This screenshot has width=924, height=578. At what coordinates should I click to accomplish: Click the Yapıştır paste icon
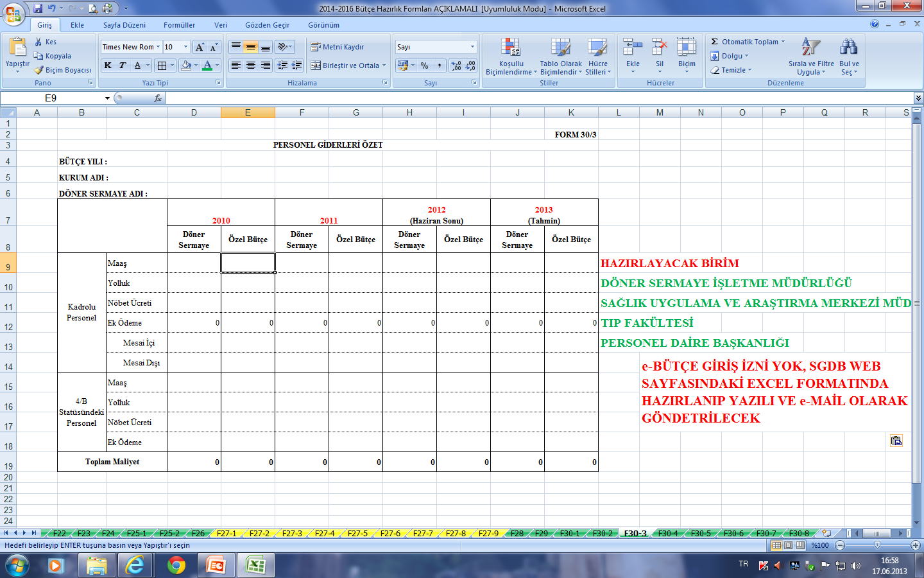click(x=17, y=48)
